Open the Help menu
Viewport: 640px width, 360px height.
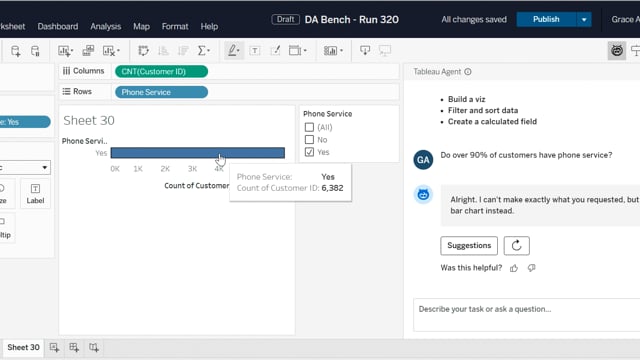209,27
